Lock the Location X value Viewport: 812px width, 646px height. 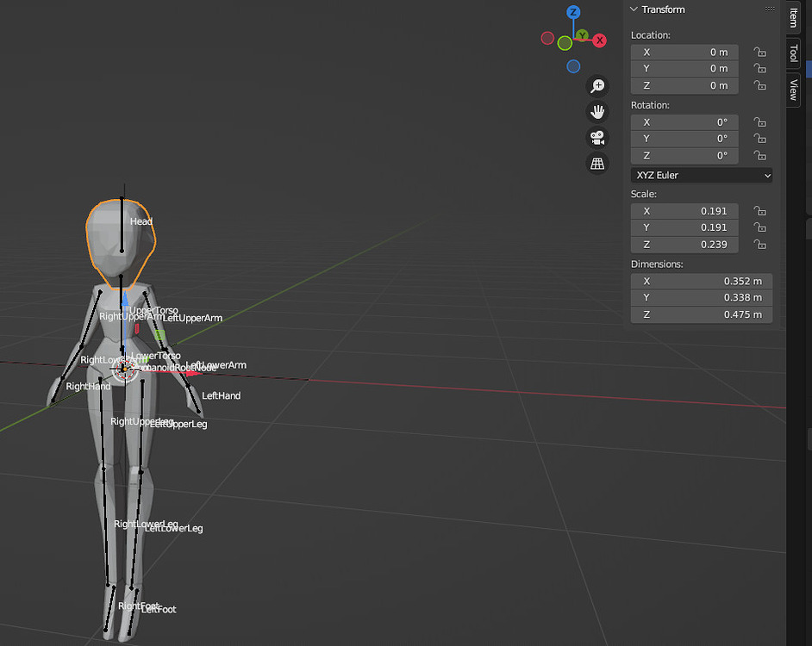pyautogui.click(x=759, y=52)
